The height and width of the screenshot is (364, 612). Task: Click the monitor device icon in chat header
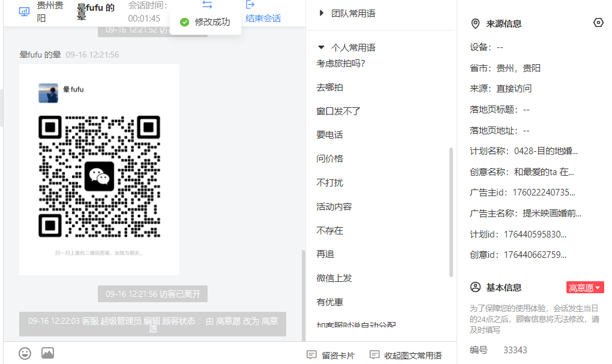(x=24, y=12)
